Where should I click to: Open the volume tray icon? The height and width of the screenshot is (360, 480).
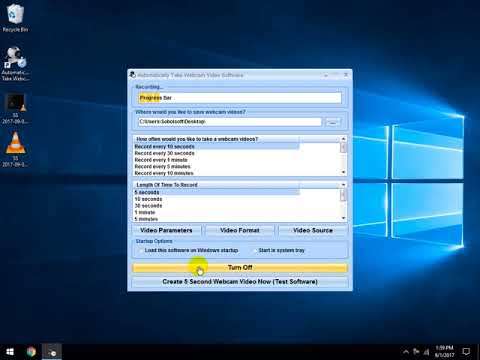pos(427,352)
